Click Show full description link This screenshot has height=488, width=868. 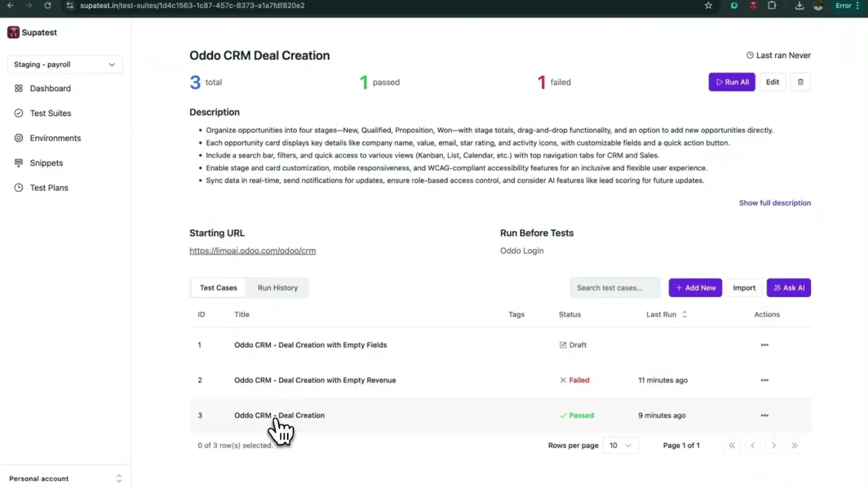(774, 203)
